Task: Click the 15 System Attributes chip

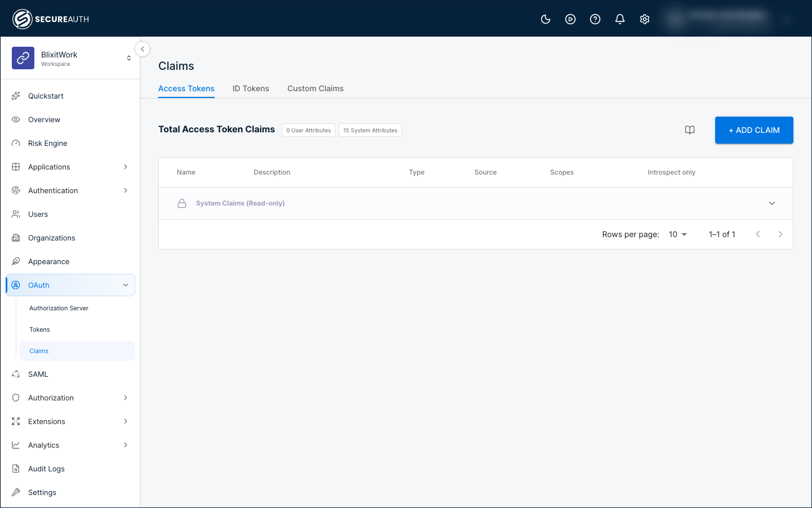Action: (370, 130)
